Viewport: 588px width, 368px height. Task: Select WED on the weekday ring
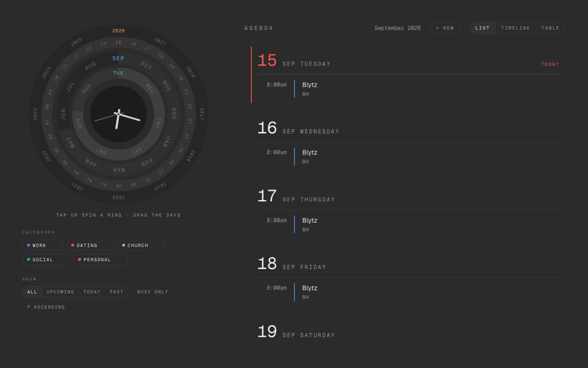point(151,88)
